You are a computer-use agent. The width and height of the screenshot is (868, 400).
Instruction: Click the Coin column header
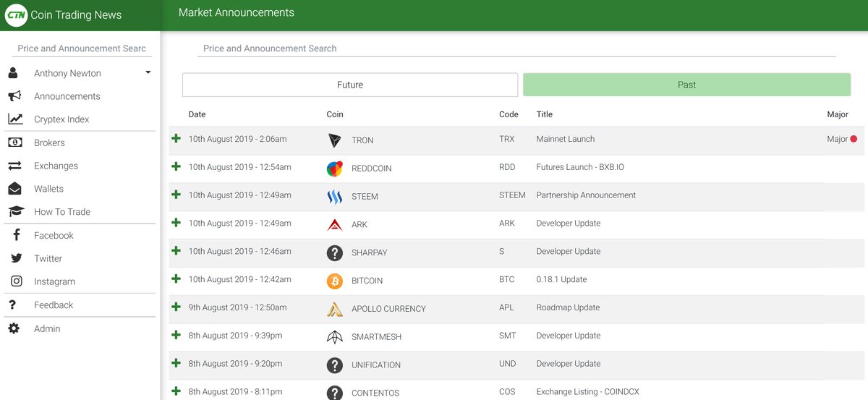pos(335,114)
